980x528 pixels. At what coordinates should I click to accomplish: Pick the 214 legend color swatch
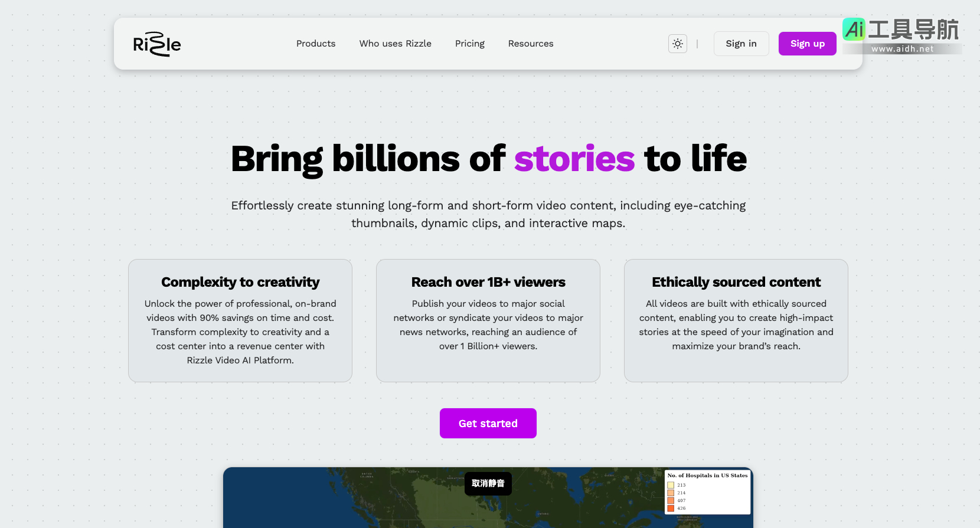(671, 493)
